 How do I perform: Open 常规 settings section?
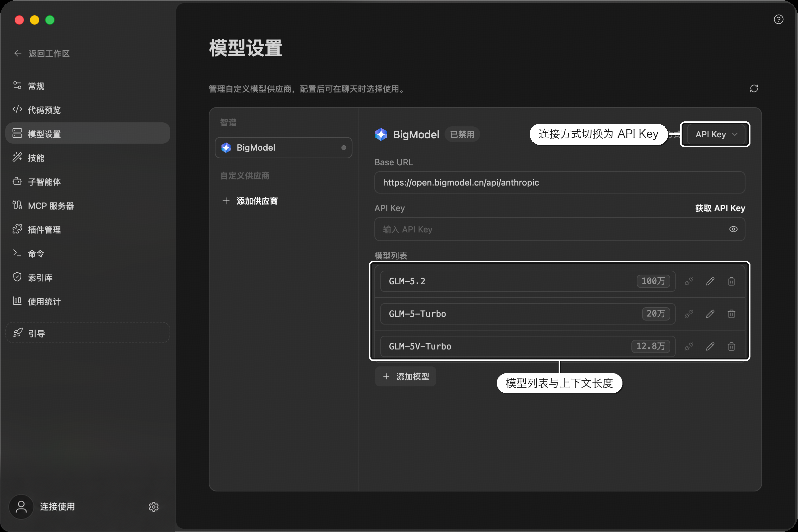pyautogui.click(x=87, y=86)
